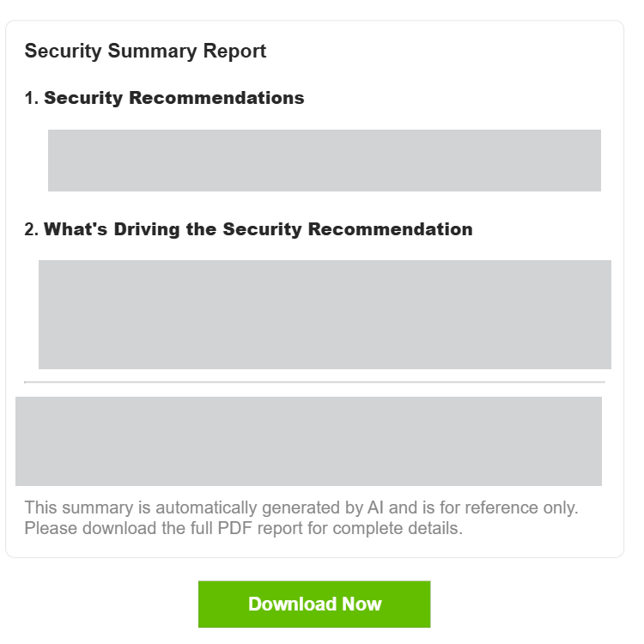
Task: Click the 'Please download the full PDF report' line
Action: pyautogui.click(x=244, y=528)
